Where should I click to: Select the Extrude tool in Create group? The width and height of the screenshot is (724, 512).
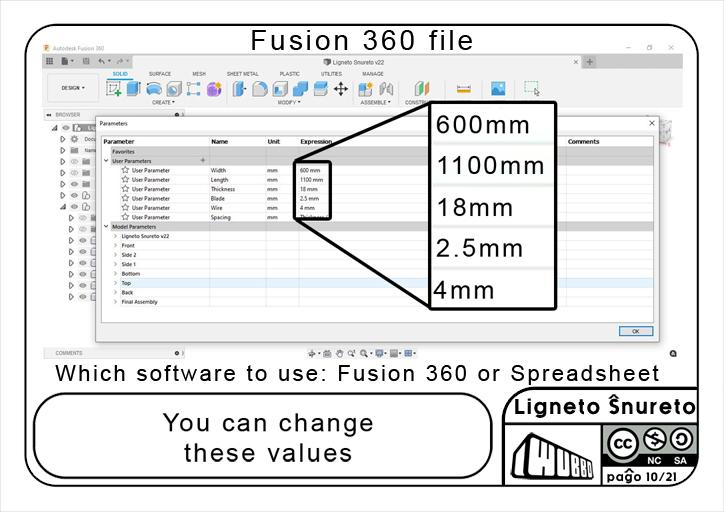pyautogui.click(x=133, y=88)
